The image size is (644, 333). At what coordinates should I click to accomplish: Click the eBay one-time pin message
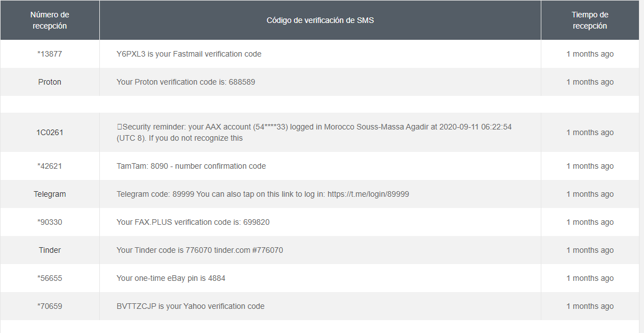coord(171,278)
